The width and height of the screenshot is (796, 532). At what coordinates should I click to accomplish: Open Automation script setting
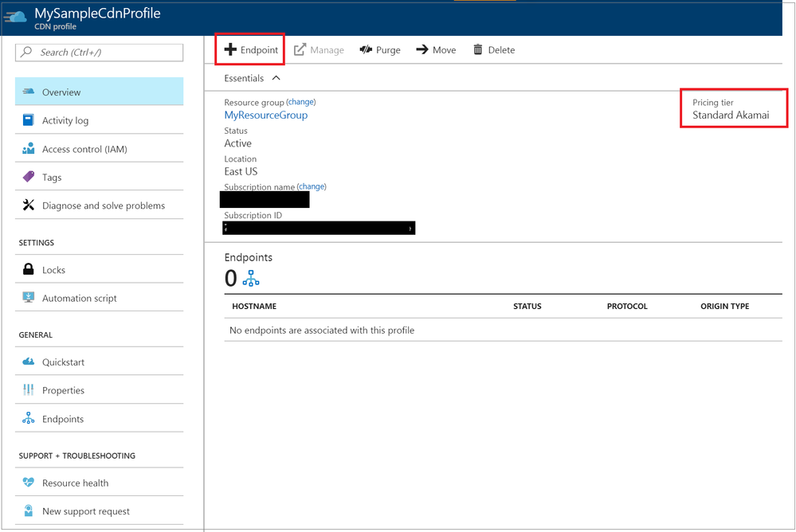tap(99, 298)
